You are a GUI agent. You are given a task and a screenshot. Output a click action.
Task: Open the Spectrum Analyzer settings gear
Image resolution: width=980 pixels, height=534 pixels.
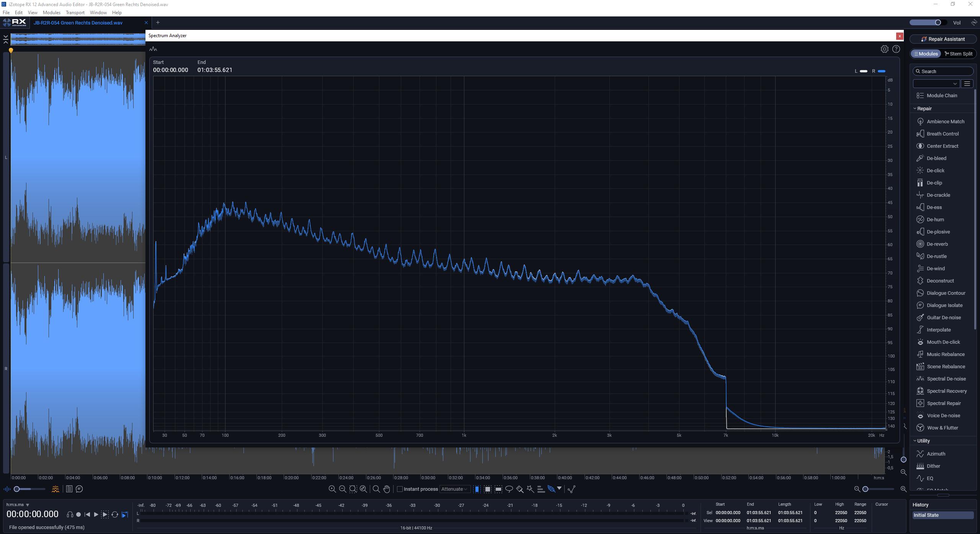point(884,49)
